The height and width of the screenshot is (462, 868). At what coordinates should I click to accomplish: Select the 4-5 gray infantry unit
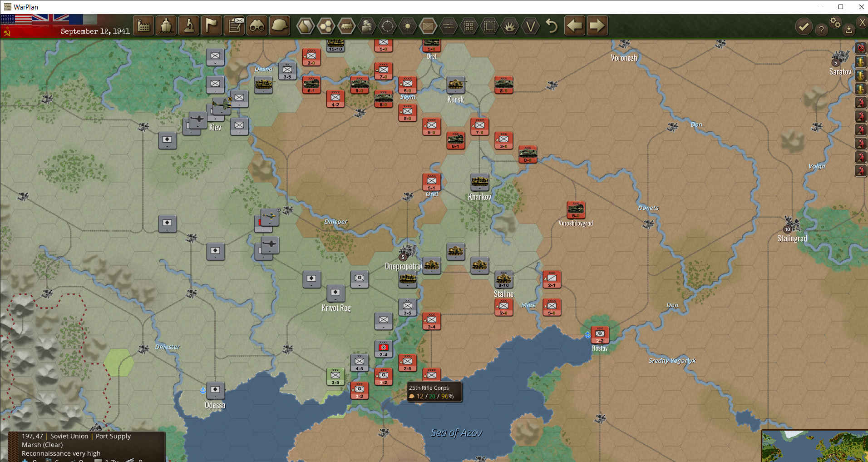tap(360, 363)
